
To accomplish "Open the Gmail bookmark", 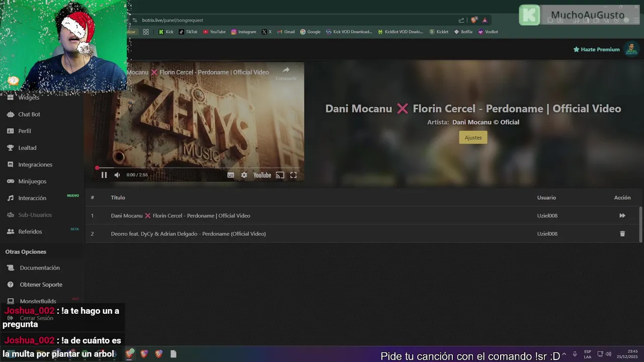I will pos(286,32).
